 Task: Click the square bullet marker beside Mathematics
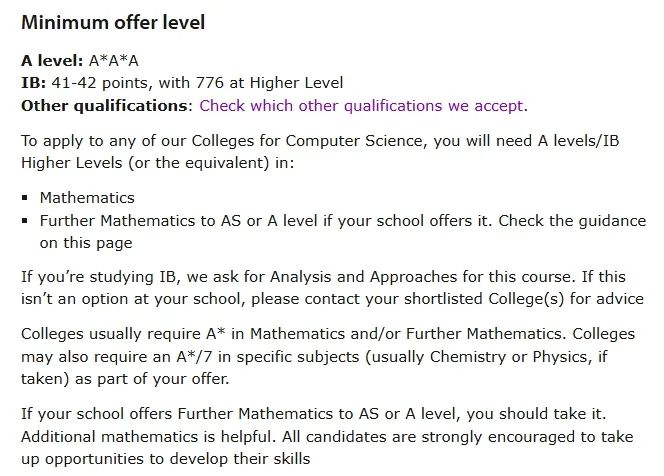point(25,198)
